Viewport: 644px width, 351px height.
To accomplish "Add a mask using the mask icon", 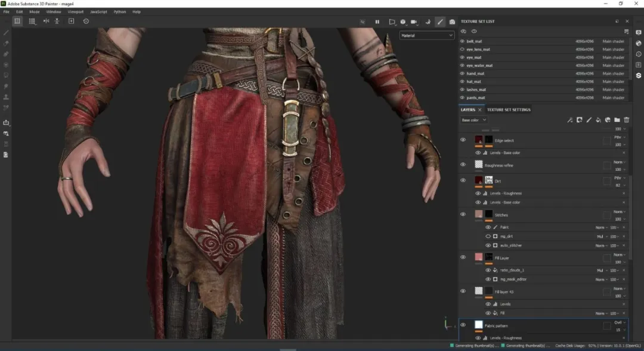I will pyautogui.click(x=579, y=120).
